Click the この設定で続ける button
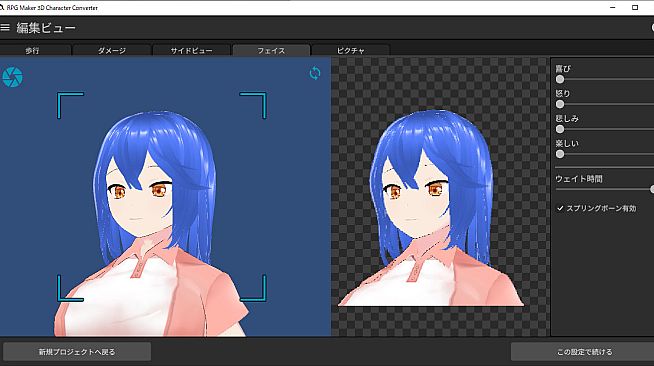The width and height of the screenshot is (654, 366). tap(584, 352)
